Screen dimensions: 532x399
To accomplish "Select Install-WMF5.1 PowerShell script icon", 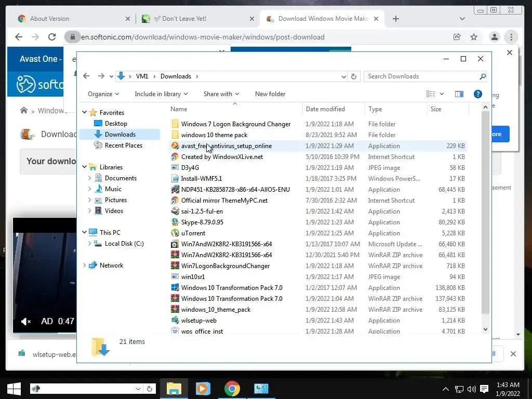I will (175, 179).
